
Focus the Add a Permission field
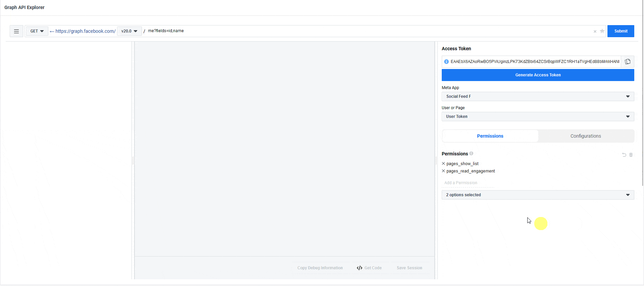(468, 183)
